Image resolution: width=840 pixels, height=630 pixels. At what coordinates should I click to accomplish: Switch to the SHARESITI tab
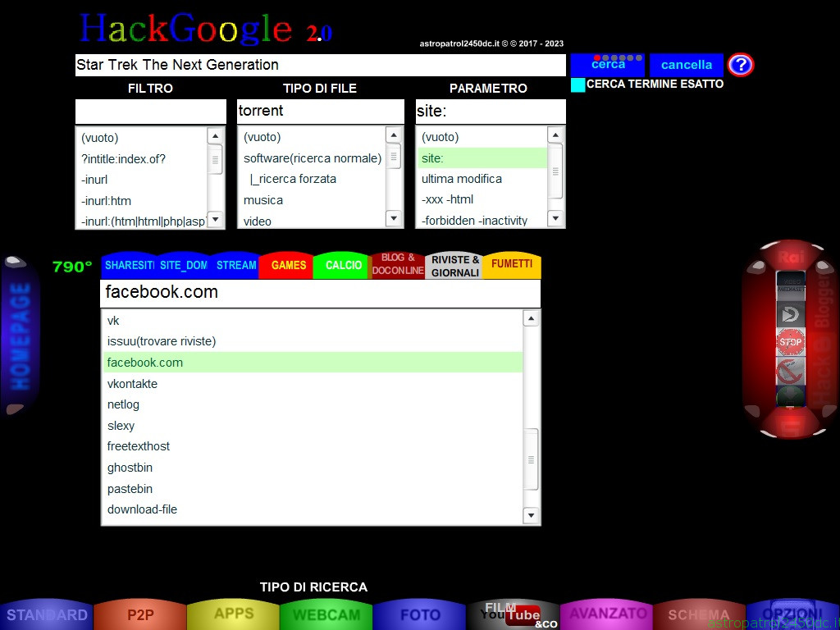click(129, 265)
